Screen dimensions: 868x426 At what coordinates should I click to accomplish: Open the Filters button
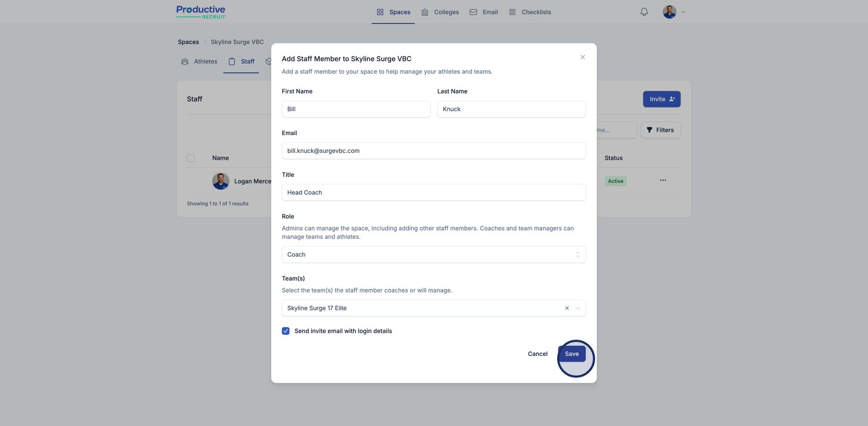[x=660, y=130]
